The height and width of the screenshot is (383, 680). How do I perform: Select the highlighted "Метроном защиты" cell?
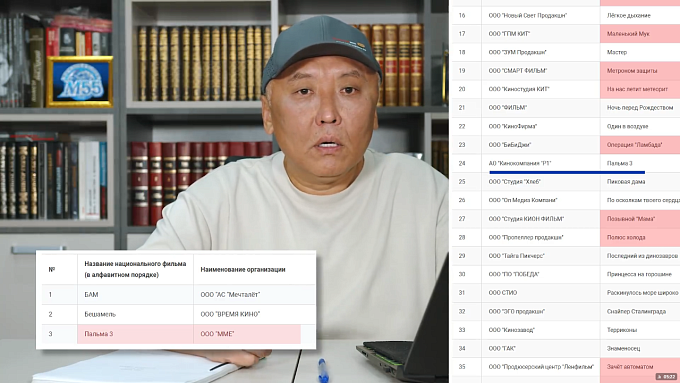[x=640, y=71]
